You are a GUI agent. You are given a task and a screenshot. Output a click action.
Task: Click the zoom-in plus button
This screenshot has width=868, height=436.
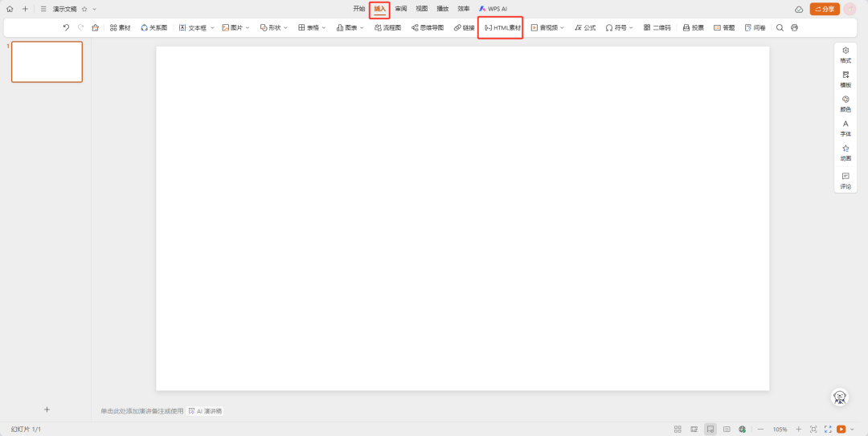(798, 430)
